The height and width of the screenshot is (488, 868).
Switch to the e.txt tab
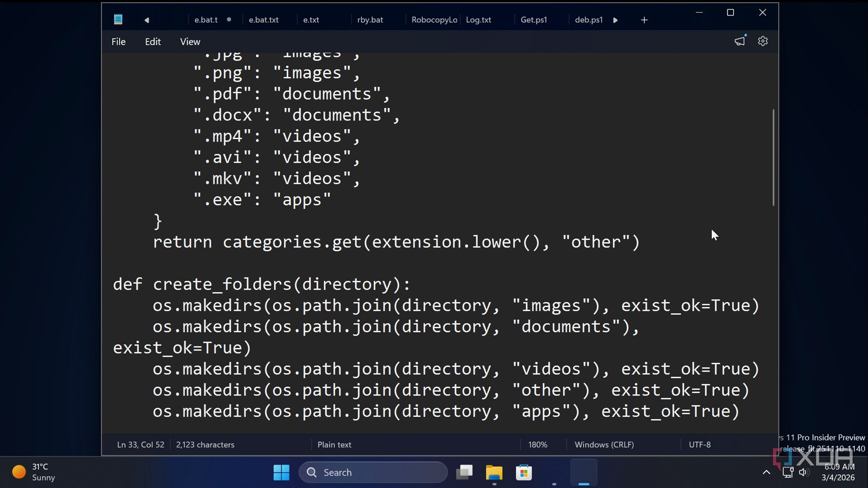point(311,20)
